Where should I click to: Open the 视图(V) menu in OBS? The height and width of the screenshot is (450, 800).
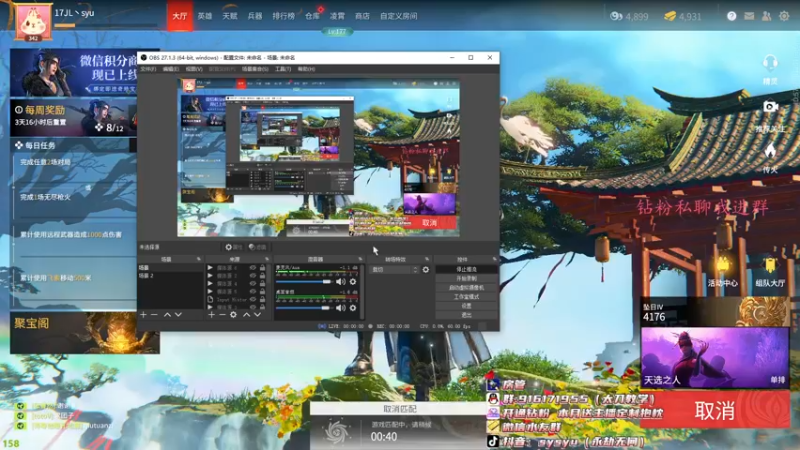(194, 69)
